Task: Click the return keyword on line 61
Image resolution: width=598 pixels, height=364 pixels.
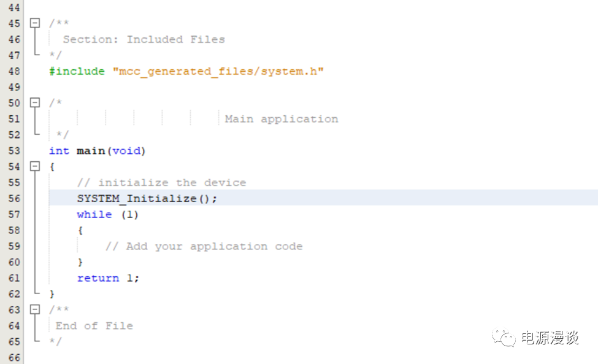Action: pyautogui.click(x=98, y=278)
